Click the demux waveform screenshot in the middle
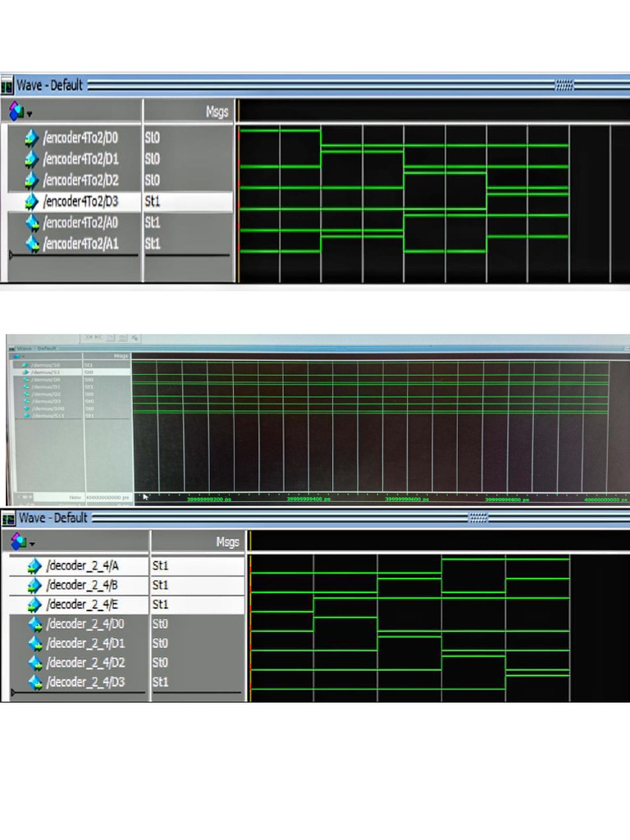 pyautogui.click(x=317, y=419)
